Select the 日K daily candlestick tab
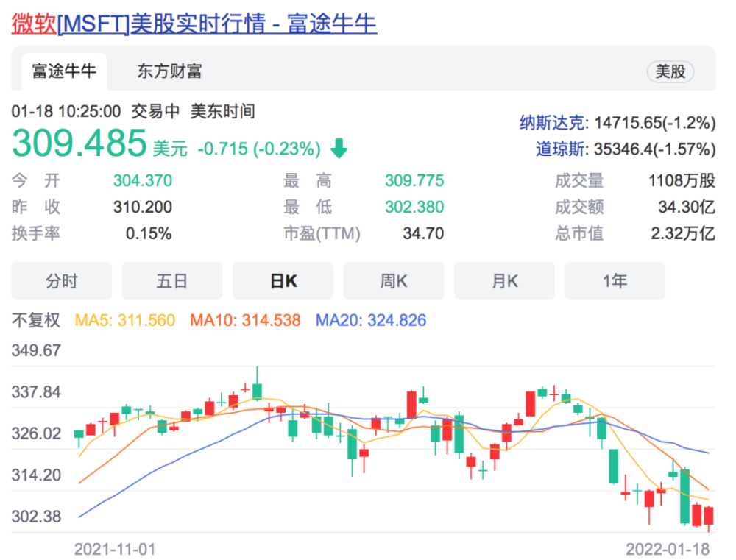Viewport: 736px width, 560px height. tap(283, 280)
